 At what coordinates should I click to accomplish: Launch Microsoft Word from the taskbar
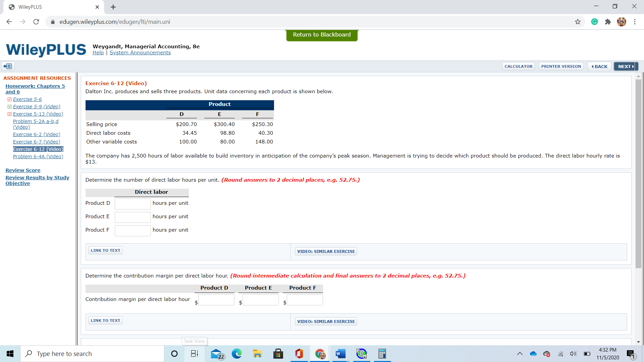[340, 354]
